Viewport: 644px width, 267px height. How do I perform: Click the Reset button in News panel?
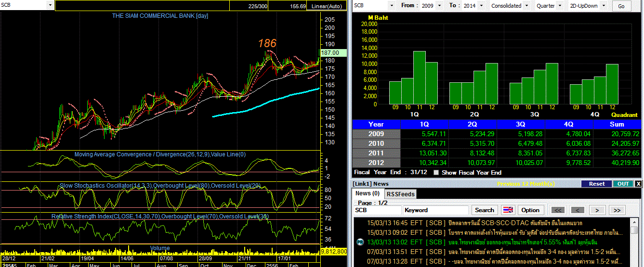pyautogui.click(x=596, y=184)
